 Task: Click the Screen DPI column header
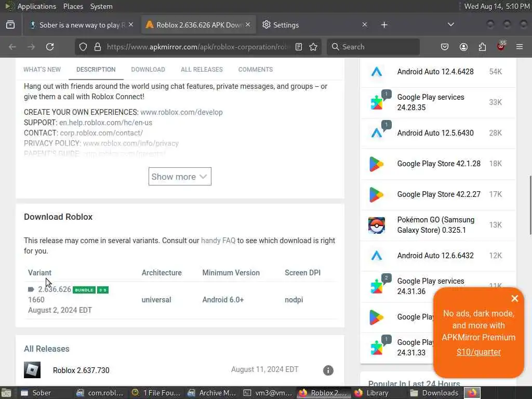[303, 273]
